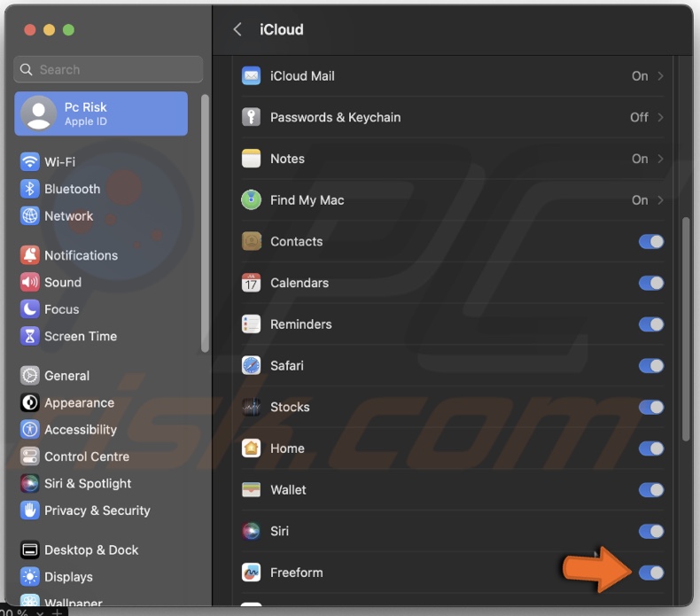Screen dimensions: 700x616
Task: Click the Control Centre sidebar icon
Action: coord(30,456)
